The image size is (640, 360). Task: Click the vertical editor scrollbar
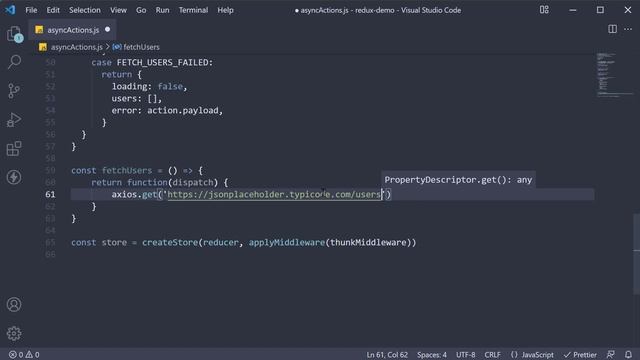point(636,253)
